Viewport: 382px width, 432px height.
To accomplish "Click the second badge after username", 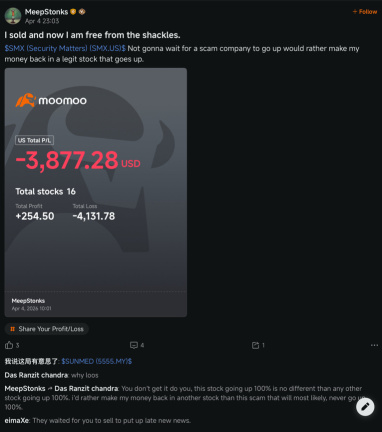I will click(82, 12).
